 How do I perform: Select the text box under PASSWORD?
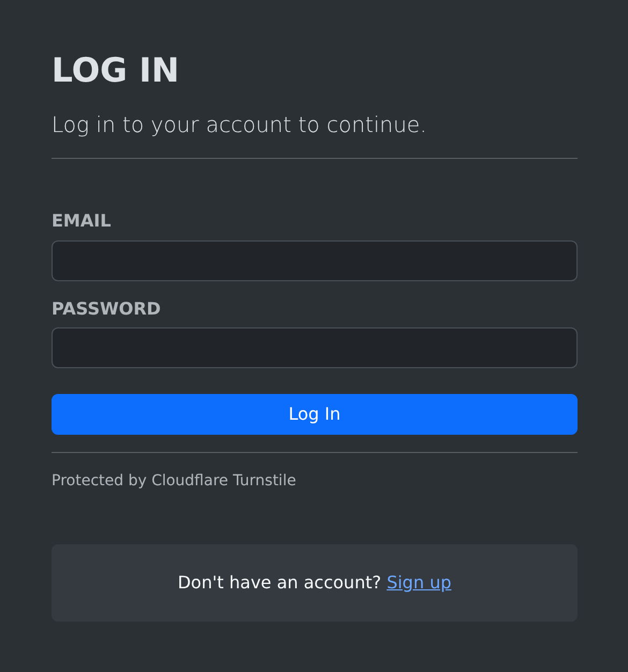pos(314,348)
